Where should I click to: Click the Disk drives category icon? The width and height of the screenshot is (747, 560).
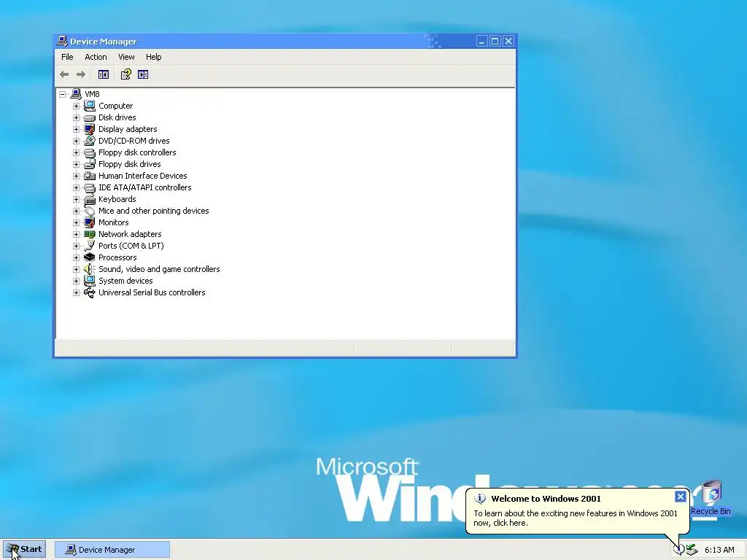pyautogui.click(x=90, y=117)
